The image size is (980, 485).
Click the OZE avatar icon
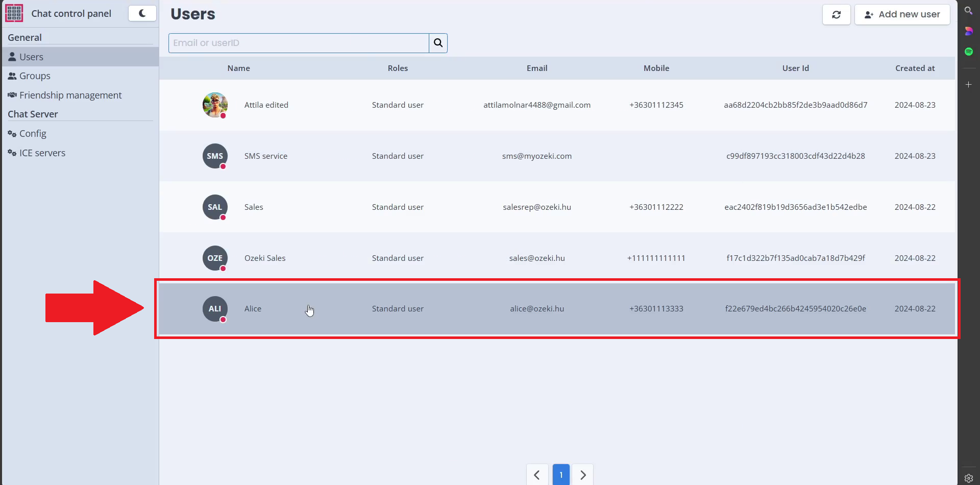(x=215, y=258)
